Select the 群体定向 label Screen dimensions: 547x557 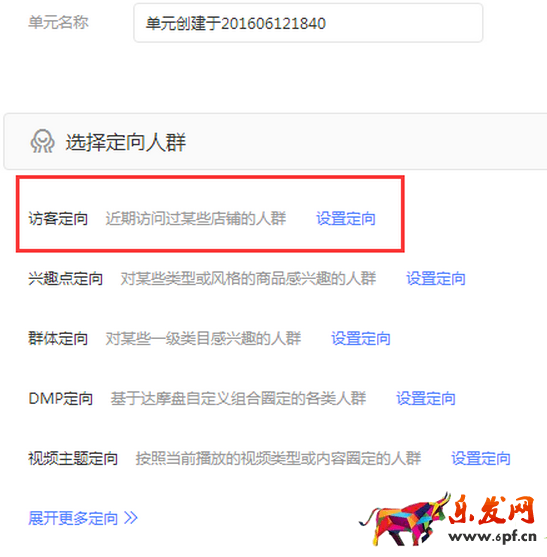(x=58, y=339)
